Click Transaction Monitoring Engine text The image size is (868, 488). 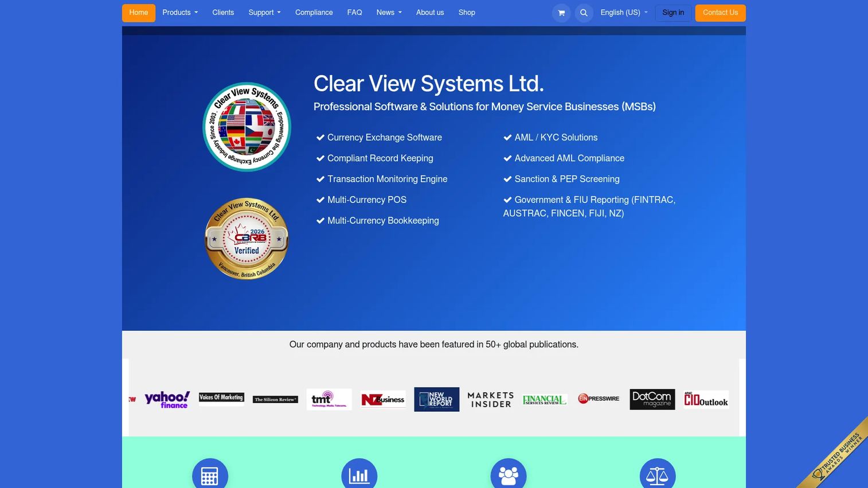[387, 179]
